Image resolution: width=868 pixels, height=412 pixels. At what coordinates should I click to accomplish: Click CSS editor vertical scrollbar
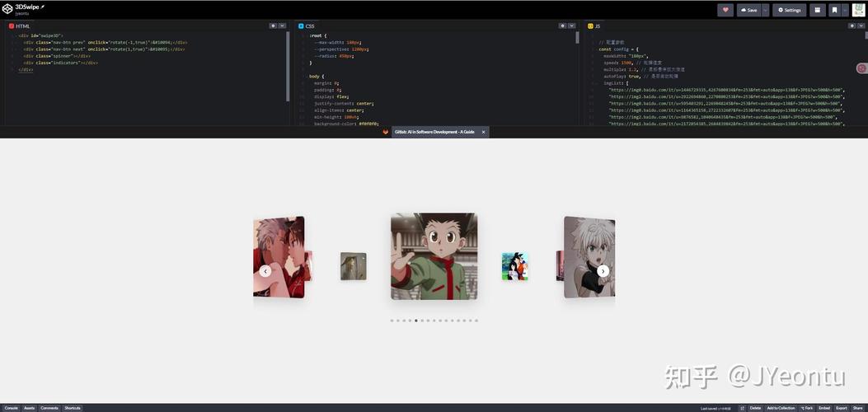coord(577,37)
